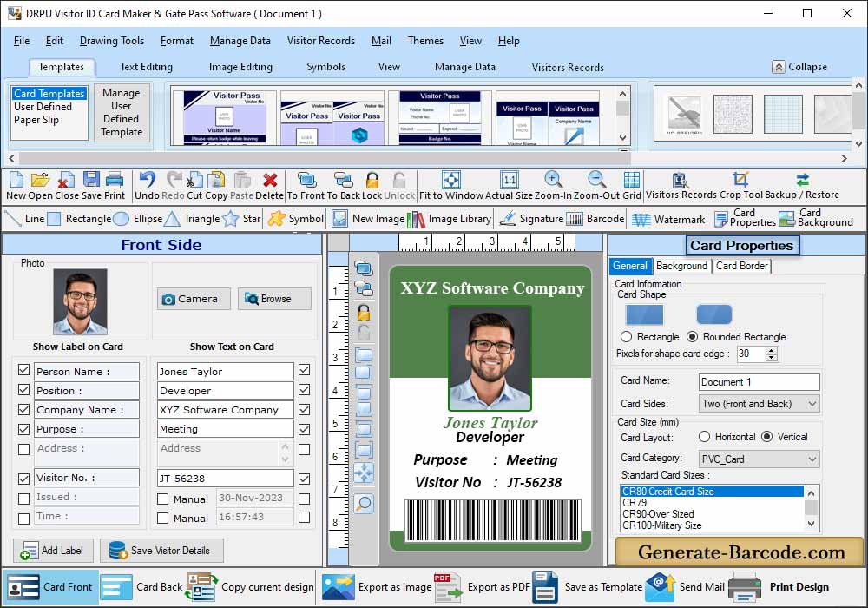Increase pixels for shape card edge
This screenshot has height=608, width=868.
coord(772,350)
